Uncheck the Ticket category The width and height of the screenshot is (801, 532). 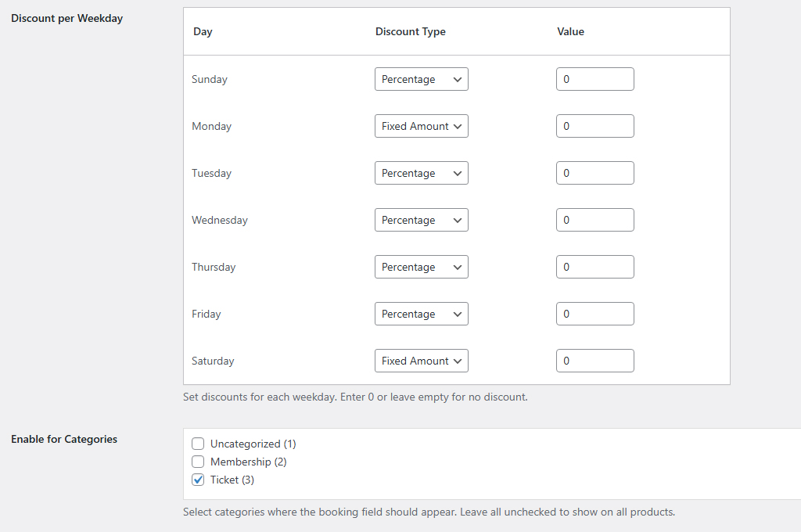[x=198, y=480]
